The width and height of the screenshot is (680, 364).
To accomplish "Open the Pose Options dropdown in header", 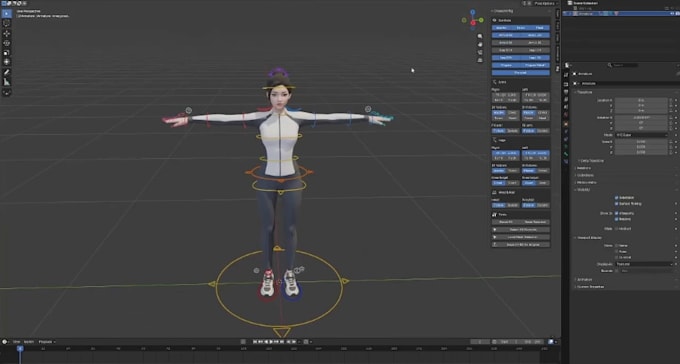I will click(546, 3).
